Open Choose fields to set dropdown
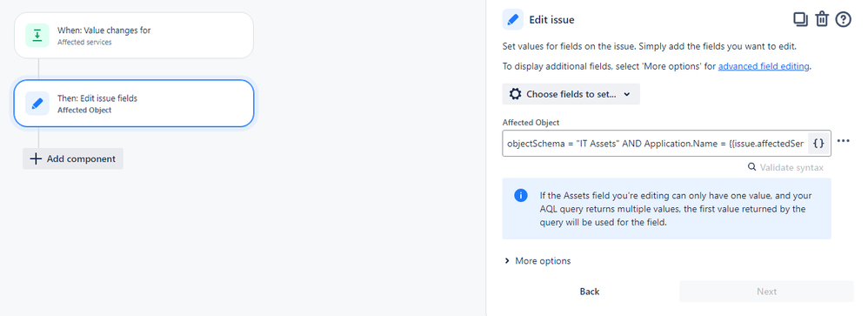Viewport: 868px width, 316px height. point(571,94)
